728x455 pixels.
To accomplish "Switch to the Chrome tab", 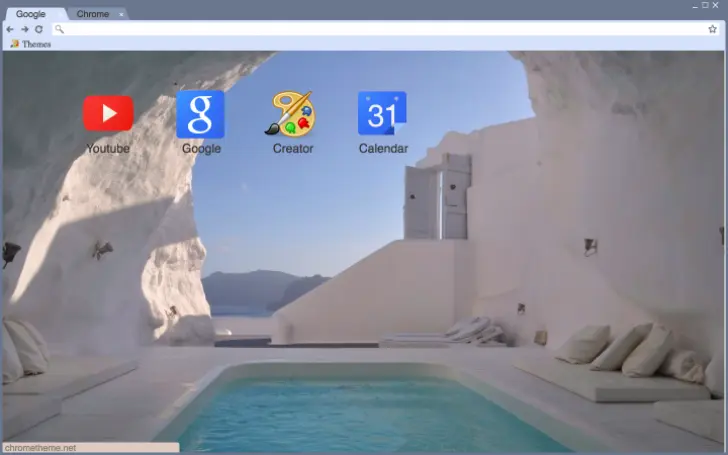I will pos(93,14).
